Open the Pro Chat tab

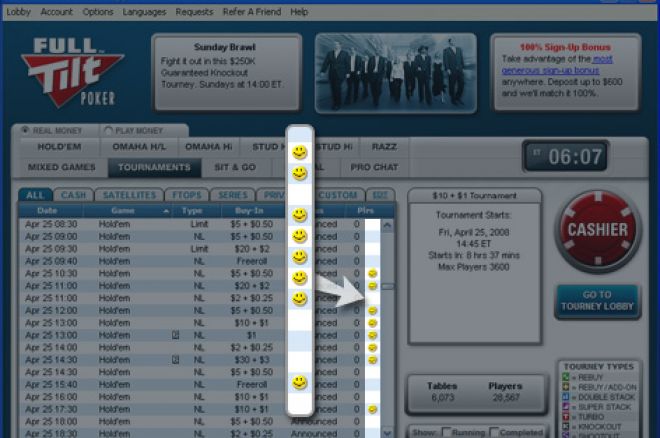pos(374,167)
